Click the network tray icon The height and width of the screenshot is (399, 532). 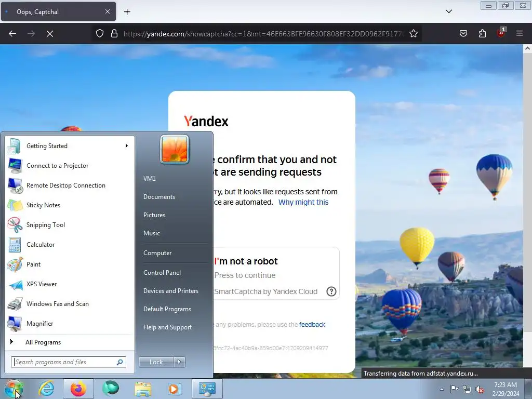[467, 389]
